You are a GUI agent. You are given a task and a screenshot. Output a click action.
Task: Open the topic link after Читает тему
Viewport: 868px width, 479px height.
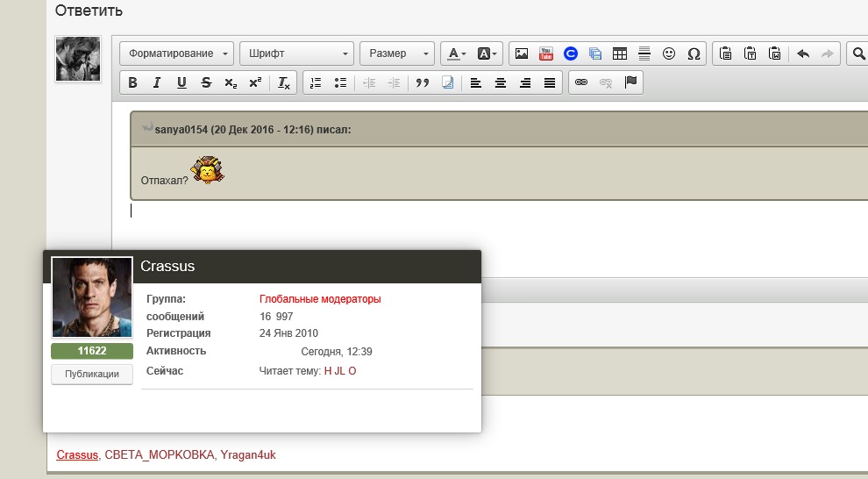tap(340, 371)
